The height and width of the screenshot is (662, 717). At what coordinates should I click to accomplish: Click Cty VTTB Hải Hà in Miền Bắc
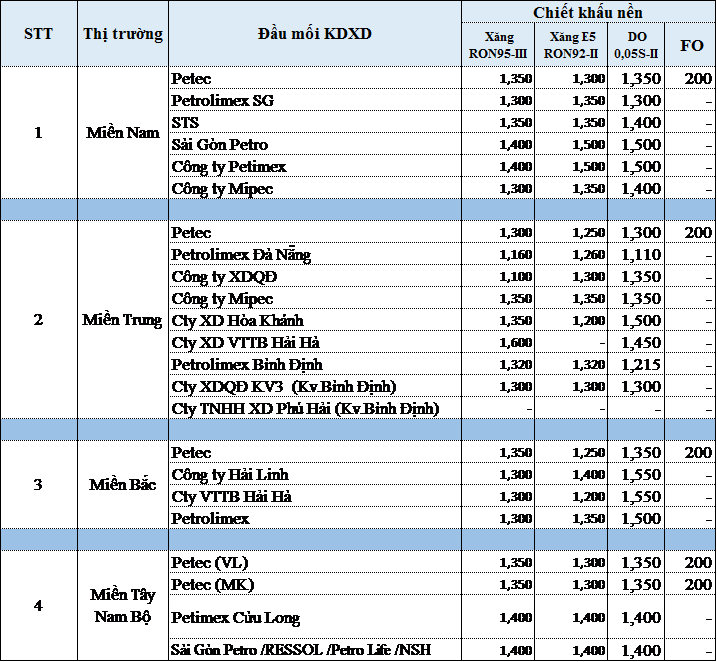(x=315, y=496)
